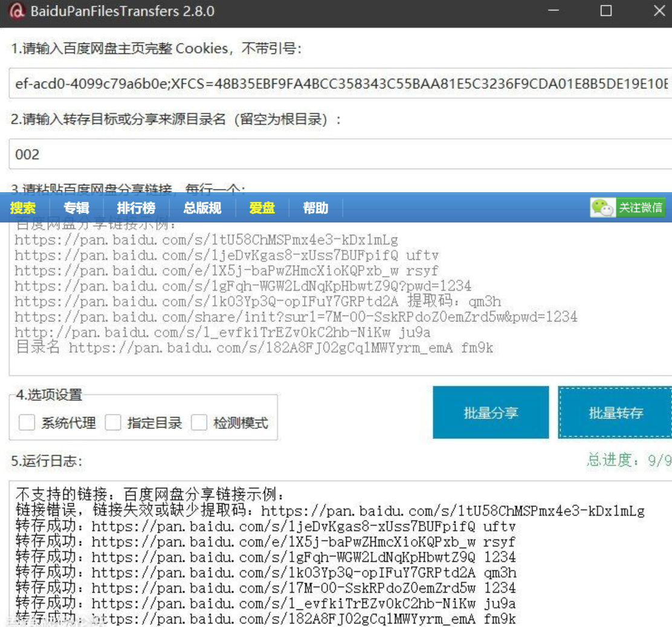Go to the 总版规 menu item
Image resolution: width=672 pixels, height=627 pixels.
click(x=202, y=208)
